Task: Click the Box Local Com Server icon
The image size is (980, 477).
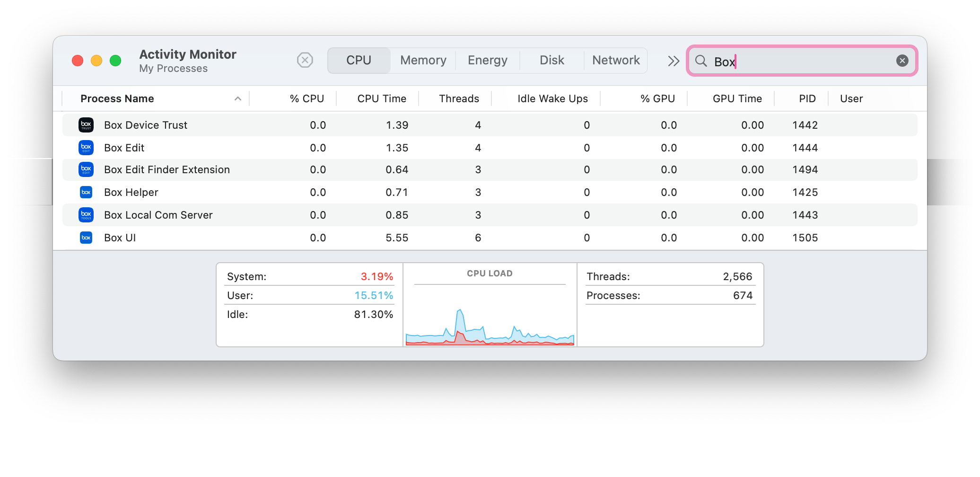Action: pyautogui.click(x=86, y=215)
